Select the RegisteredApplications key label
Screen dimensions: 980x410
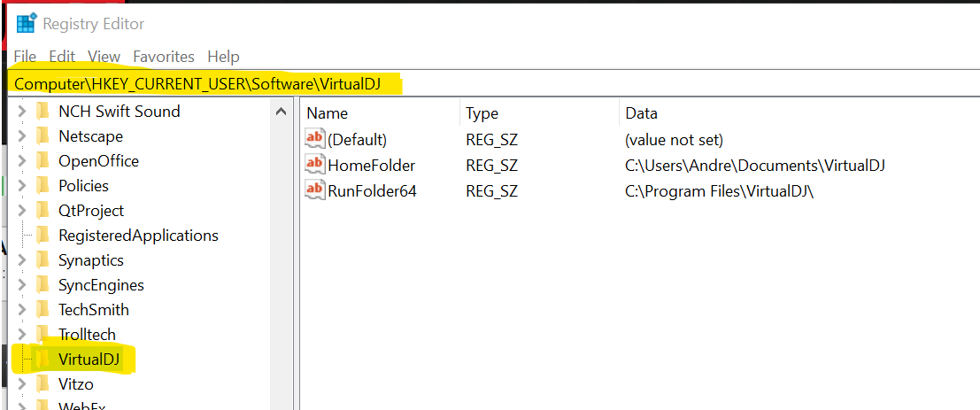tap(138, 236)
